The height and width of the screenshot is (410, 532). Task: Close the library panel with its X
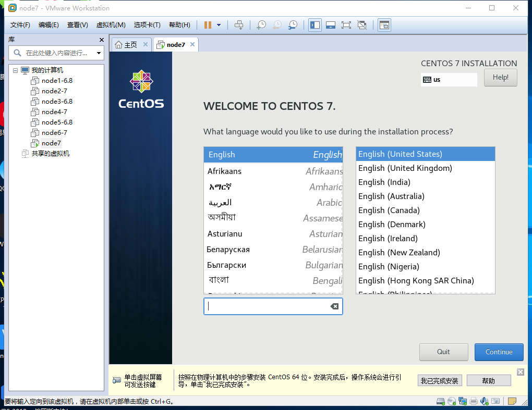pos(102,40)
